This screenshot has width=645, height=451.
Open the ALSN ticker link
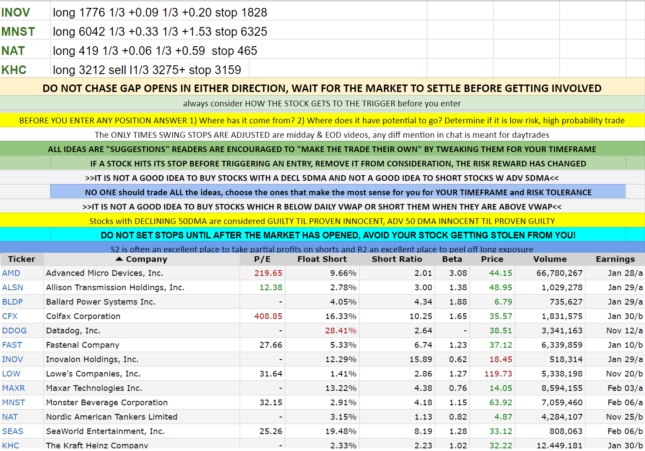(x=12, y=288)
